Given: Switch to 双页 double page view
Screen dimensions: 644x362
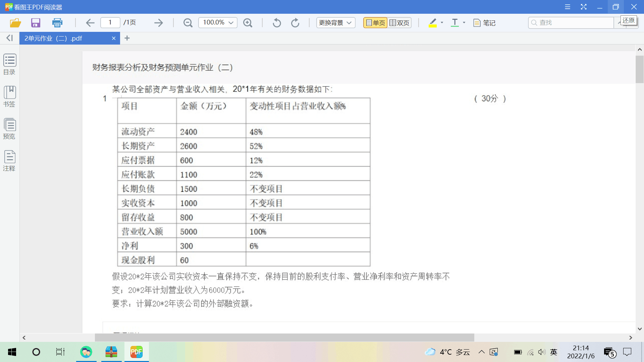Looking at the screenshot, I should [399, 23].
